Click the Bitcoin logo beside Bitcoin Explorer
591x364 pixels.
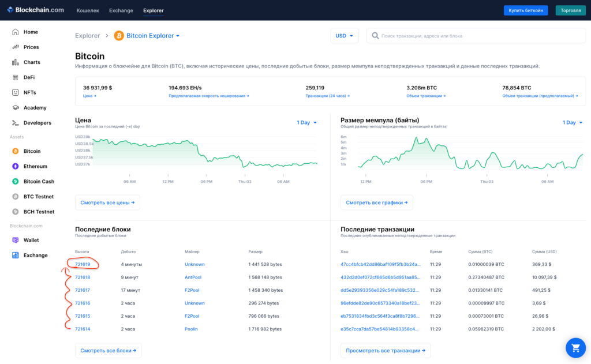point(119,36)
